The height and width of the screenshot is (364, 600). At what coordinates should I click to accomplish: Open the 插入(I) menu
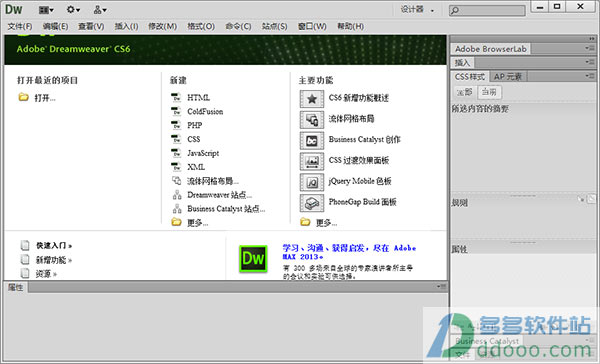pos(126,26)
